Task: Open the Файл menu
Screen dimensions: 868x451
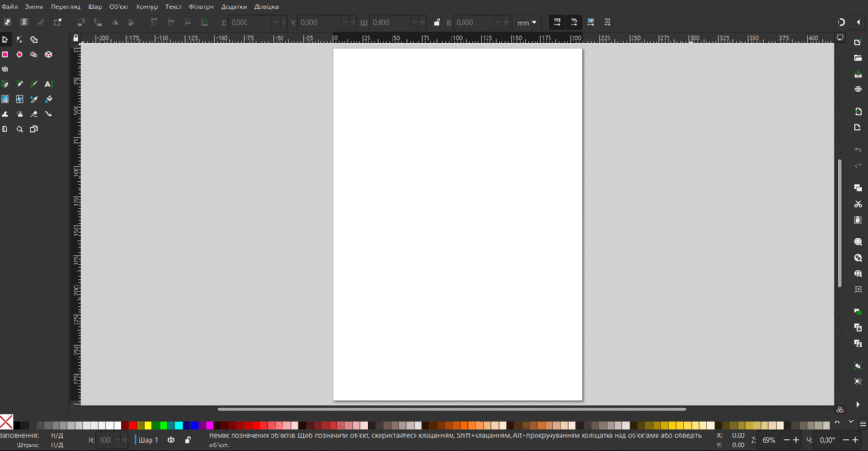Action: [9, 6]
